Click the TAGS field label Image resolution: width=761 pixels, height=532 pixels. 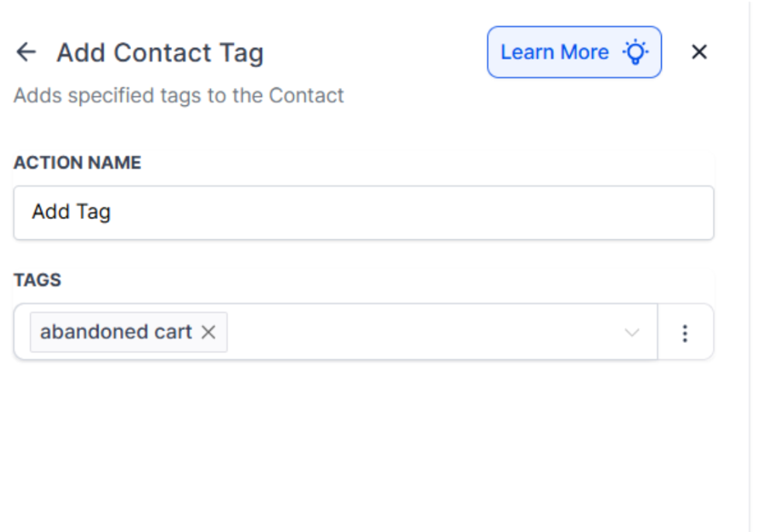[37, 280]
